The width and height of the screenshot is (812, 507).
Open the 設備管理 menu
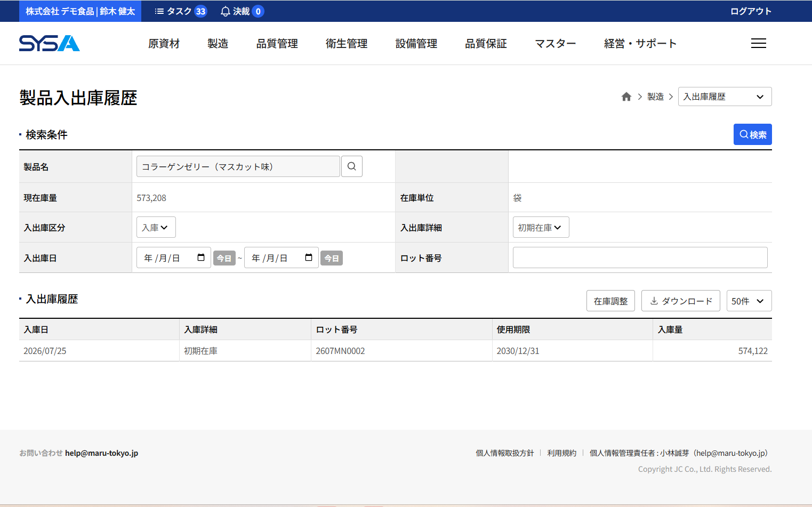[416, 44]
